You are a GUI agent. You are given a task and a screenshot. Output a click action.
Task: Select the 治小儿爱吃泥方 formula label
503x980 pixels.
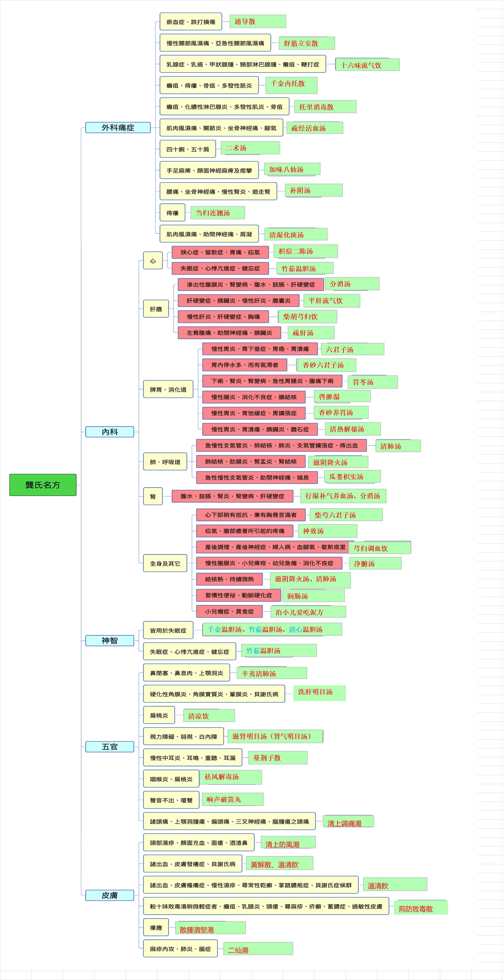click(308, 612)
